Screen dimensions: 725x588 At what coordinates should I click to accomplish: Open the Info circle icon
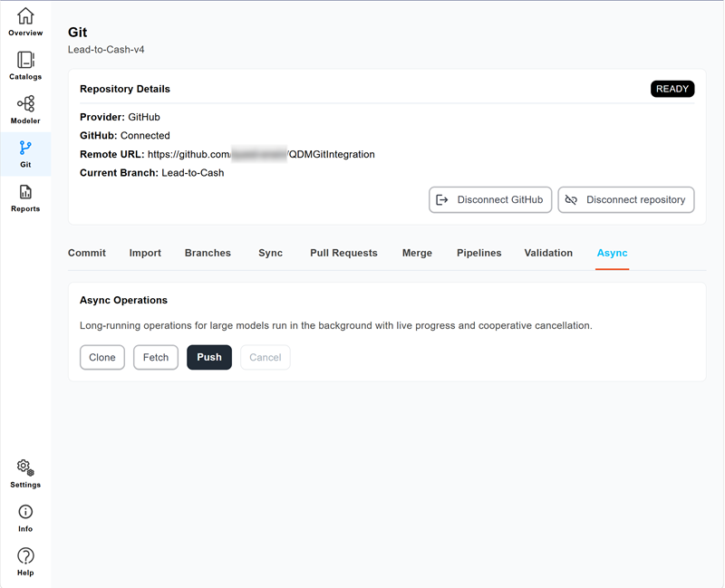pos(25,512)
